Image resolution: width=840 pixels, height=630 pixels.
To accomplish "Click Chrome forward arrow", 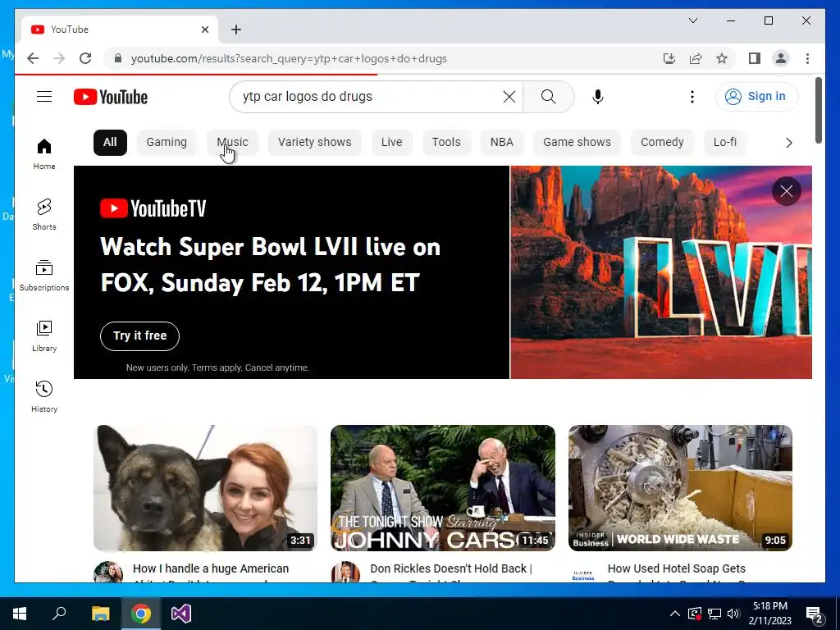I will 59,58.
